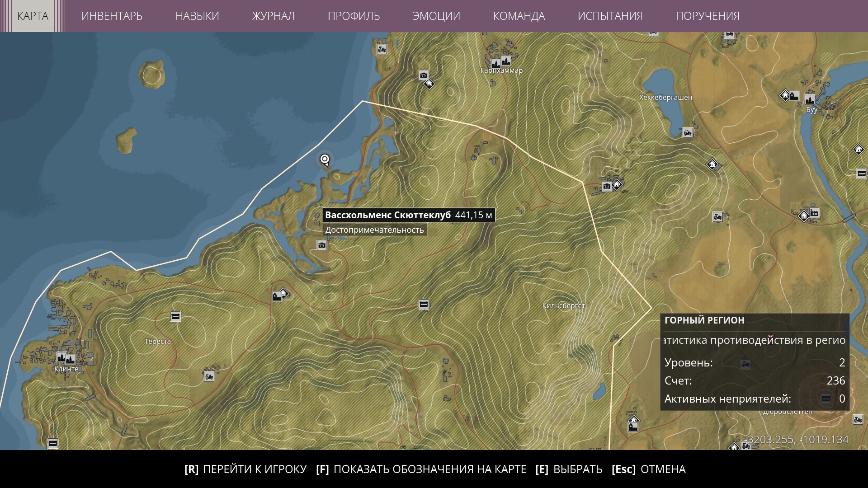Select the left church icon above Клинте

(x=61, y=357)
